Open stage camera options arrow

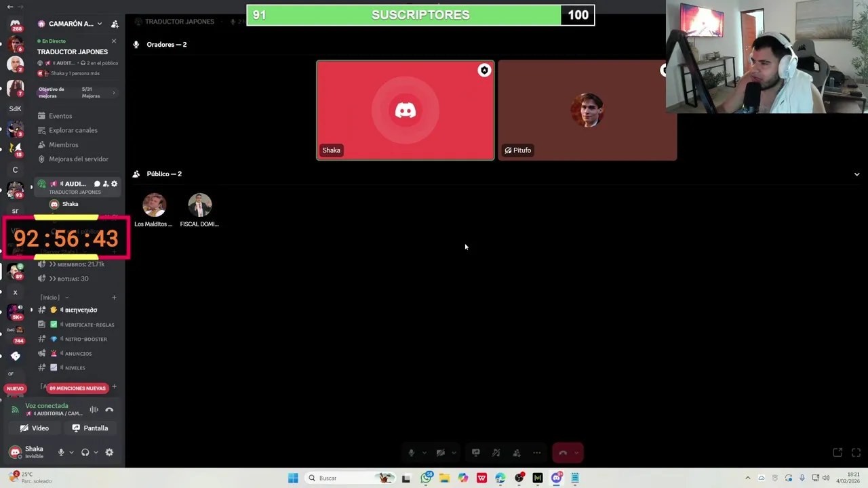[x=454, y=453]
